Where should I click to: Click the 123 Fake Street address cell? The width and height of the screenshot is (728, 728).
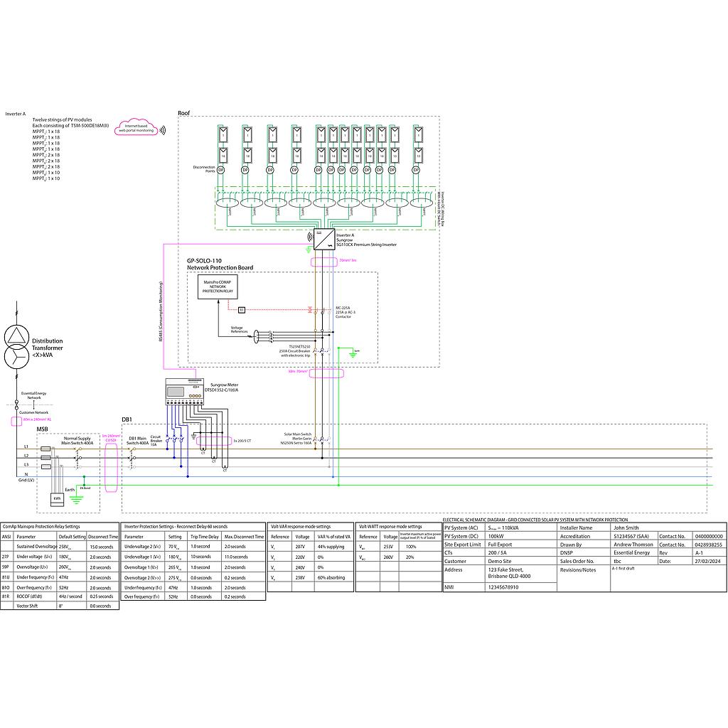pyautogui.click(x=521, y=573)
